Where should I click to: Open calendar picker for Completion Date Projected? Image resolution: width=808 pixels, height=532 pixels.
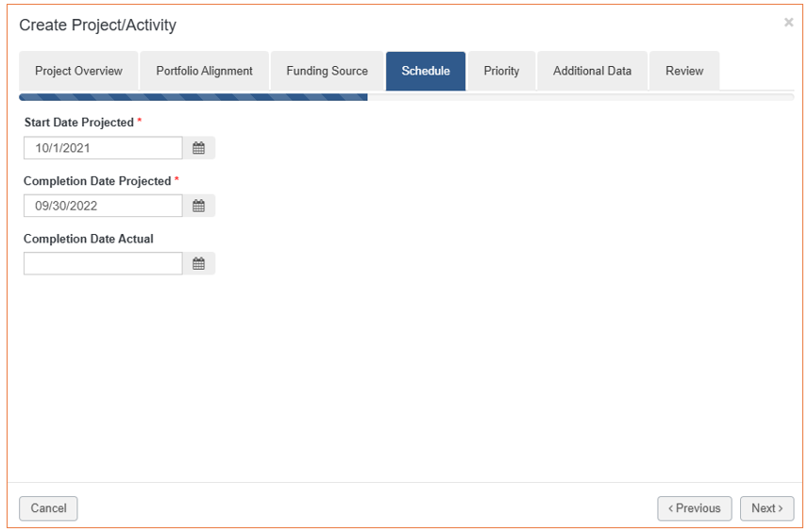[199, 206]
